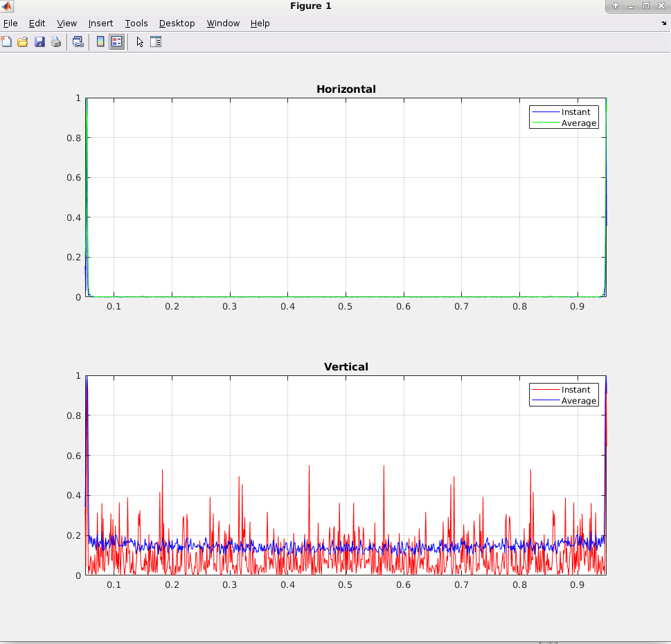Click the Help menu
The width and height of the screenshot is (671, 644).
click(260, 24)
